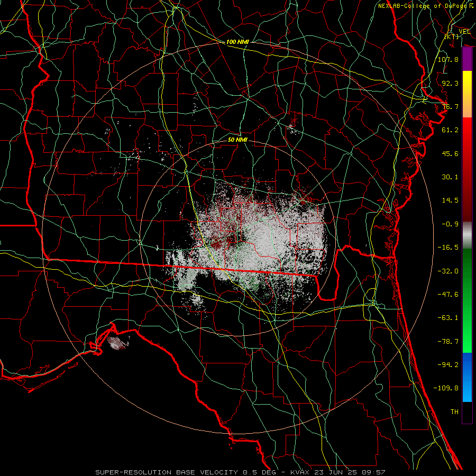Click the -63.1 velocity legend value
476x476 pixels.
point(448,318)
